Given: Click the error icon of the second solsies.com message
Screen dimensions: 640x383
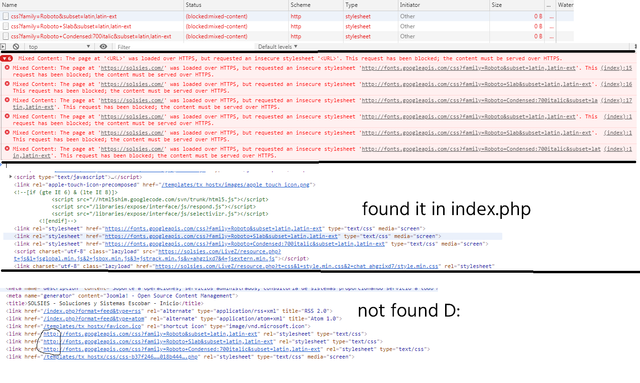Looking at the screenshot, I should click(x=7, y=84).
